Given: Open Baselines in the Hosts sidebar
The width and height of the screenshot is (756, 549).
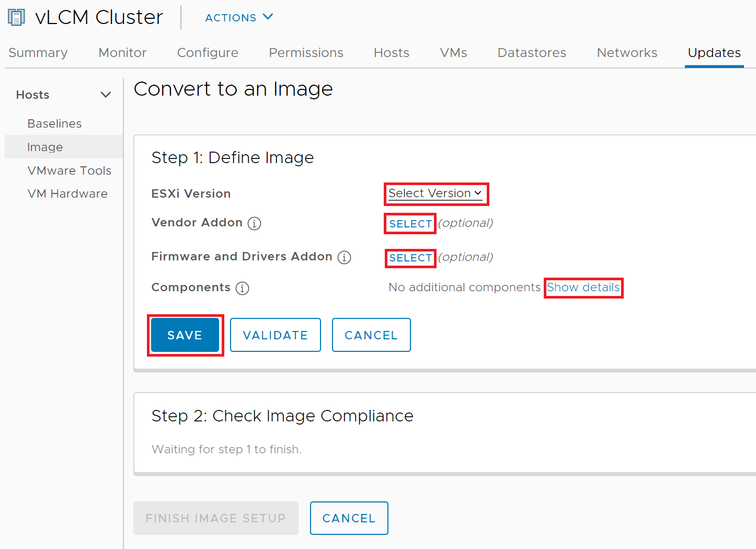Looking at the screenshot, I should click(54, 123).
